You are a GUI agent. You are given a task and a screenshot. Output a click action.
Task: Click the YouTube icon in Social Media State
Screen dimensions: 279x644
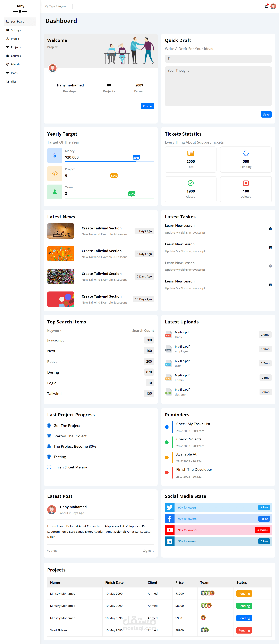pyautogui.click(x=169, y=530)
